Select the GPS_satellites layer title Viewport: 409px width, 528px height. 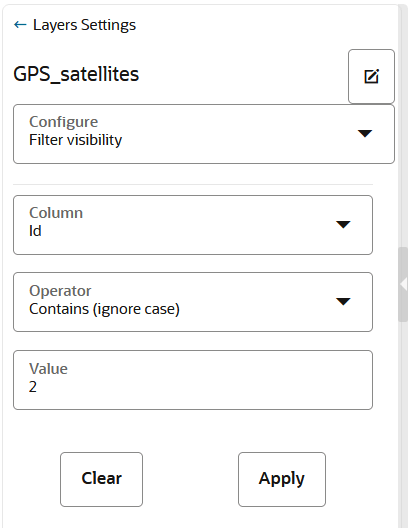(76, 74)
